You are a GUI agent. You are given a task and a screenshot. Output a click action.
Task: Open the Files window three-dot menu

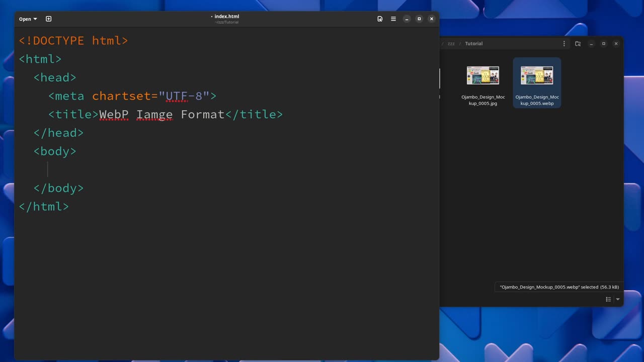pos(564,44)
